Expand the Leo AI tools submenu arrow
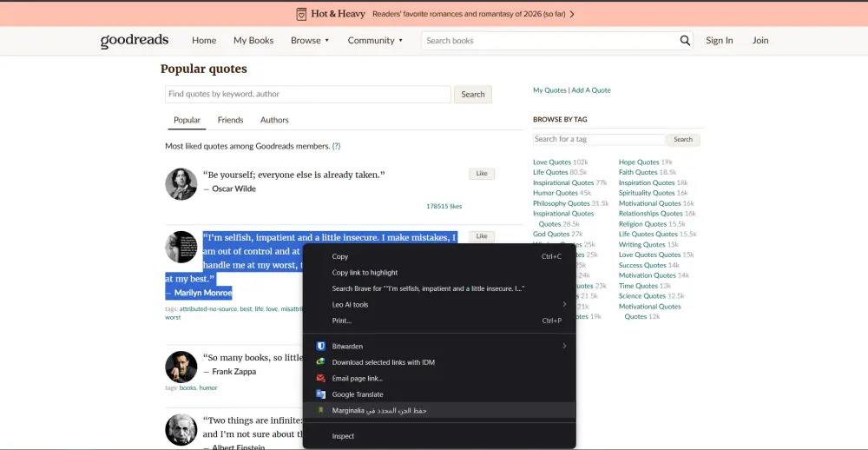This screenshot has width=868, height=450. 565,304
